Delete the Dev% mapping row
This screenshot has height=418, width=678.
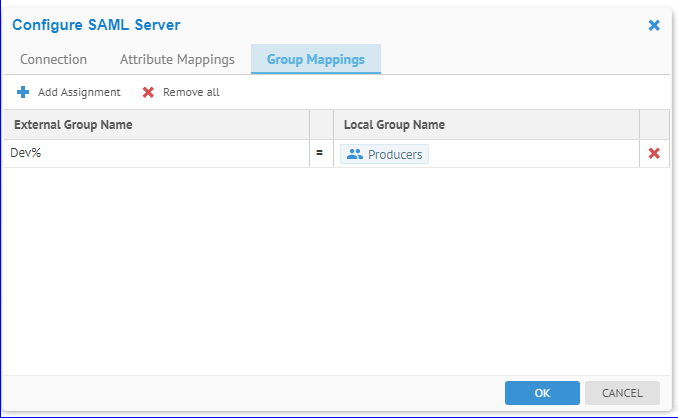(x=654, y=154)
